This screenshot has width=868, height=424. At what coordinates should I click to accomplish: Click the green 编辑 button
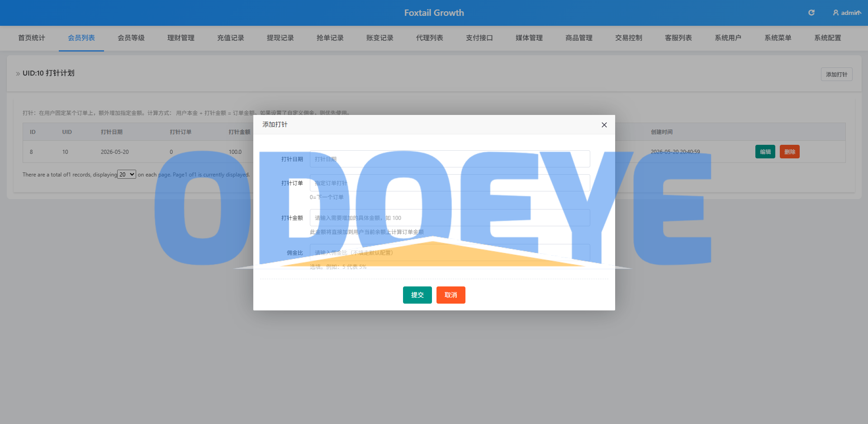(x=765, y=152)
